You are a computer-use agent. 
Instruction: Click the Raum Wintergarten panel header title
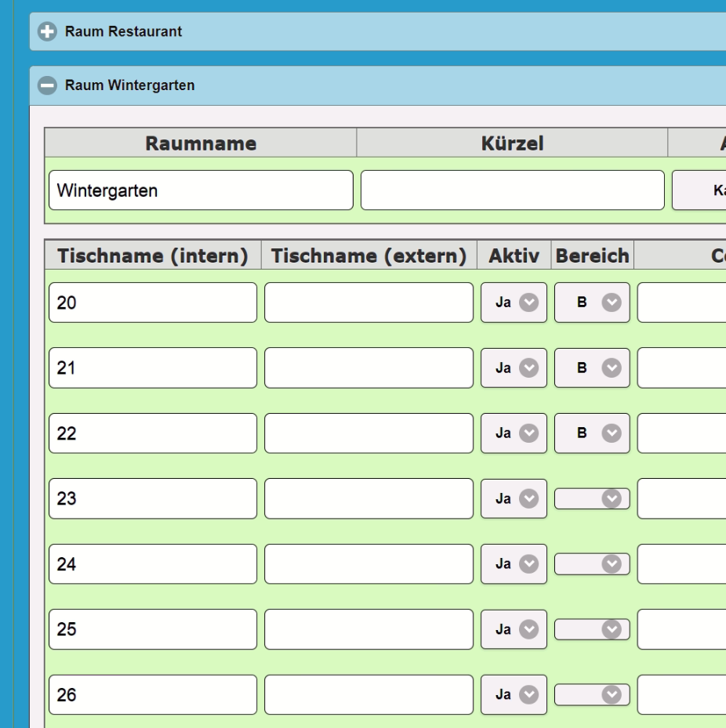click(130, 86)
